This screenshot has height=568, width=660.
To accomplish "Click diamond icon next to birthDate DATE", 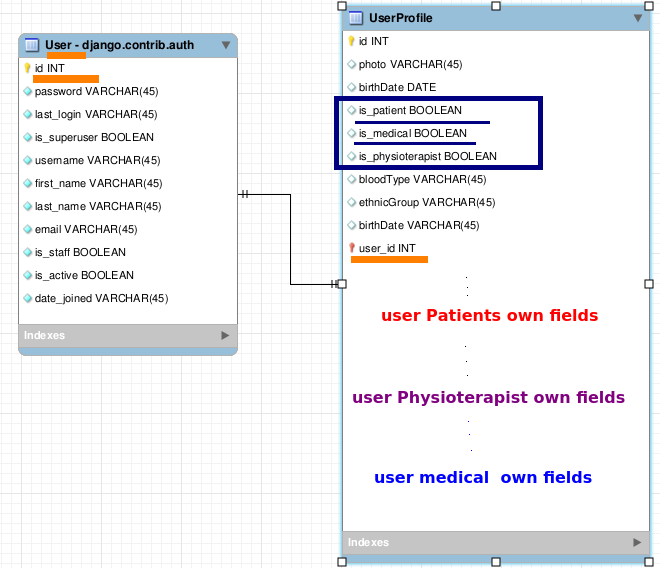I will point(352,87).
